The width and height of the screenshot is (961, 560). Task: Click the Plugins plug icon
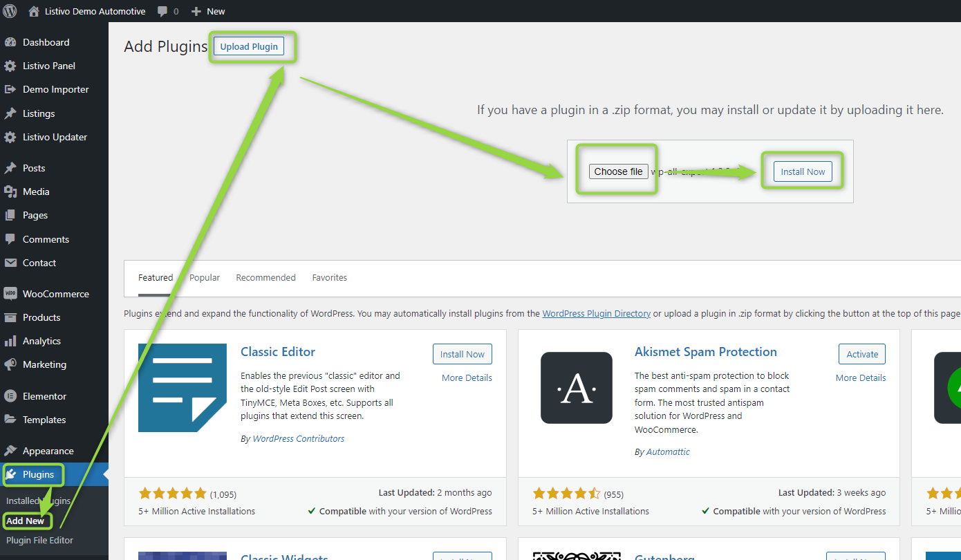coord(10,474)
